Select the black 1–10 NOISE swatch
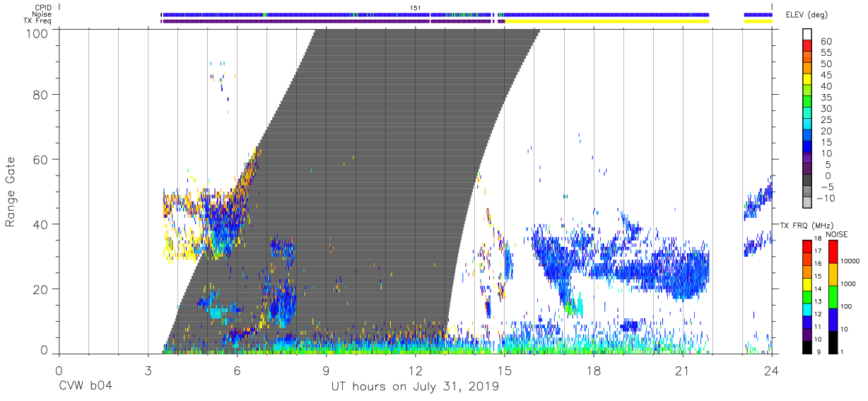 point(833,342)
